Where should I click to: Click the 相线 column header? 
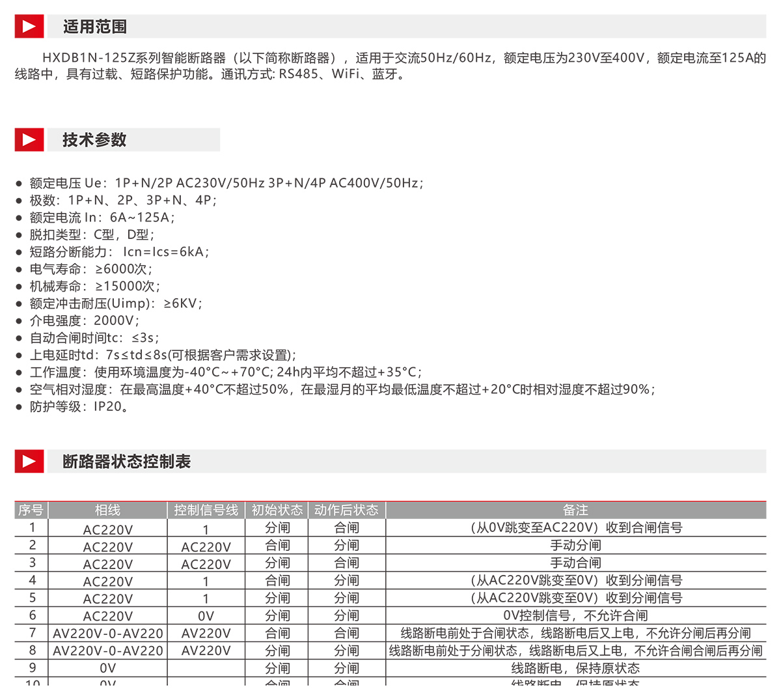108,510
